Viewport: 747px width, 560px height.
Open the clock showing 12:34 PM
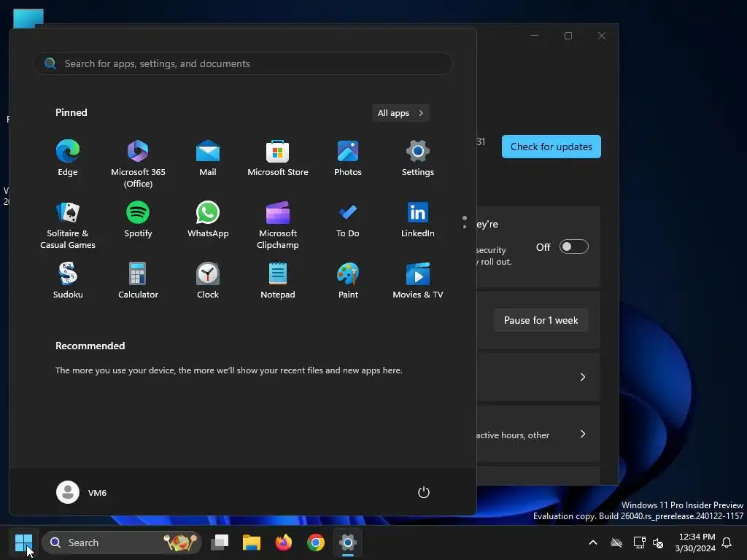tap(695, 542)
